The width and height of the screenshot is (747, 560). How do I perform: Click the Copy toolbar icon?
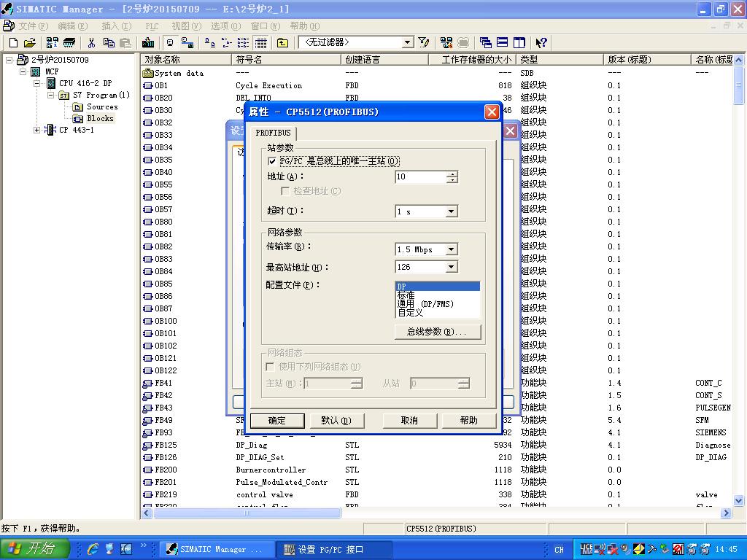[x=109, y=43]
